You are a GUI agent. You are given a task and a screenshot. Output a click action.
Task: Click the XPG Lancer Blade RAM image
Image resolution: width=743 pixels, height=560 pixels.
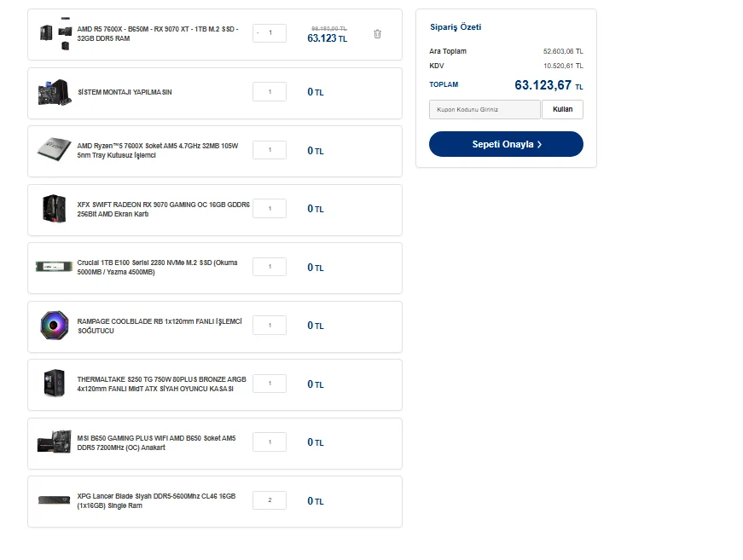pyautogui.click(x=54, y=500)
